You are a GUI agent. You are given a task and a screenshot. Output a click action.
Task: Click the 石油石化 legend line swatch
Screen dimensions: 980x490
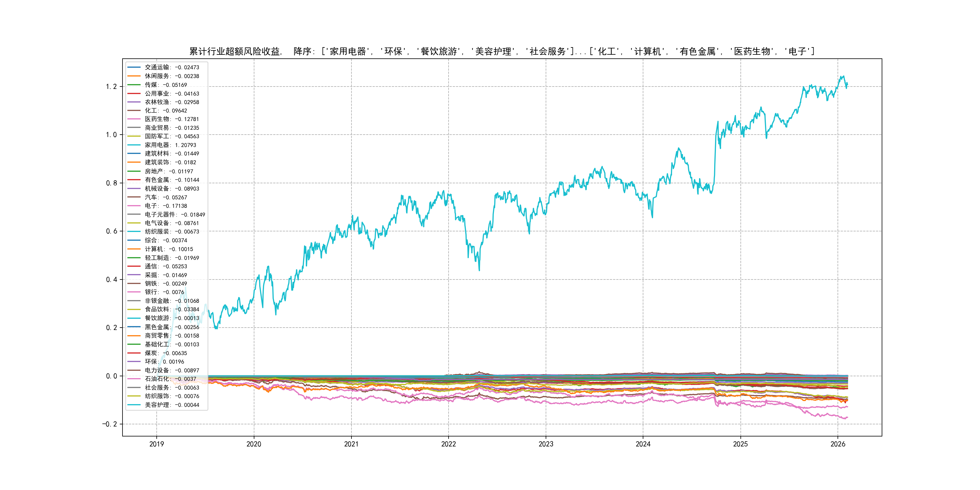134,379
